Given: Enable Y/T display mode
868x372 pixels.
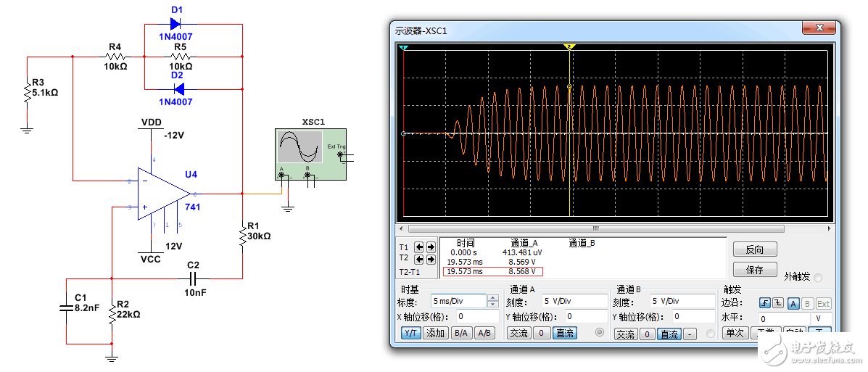Looking at the screenshot, I should click(410, 334).
